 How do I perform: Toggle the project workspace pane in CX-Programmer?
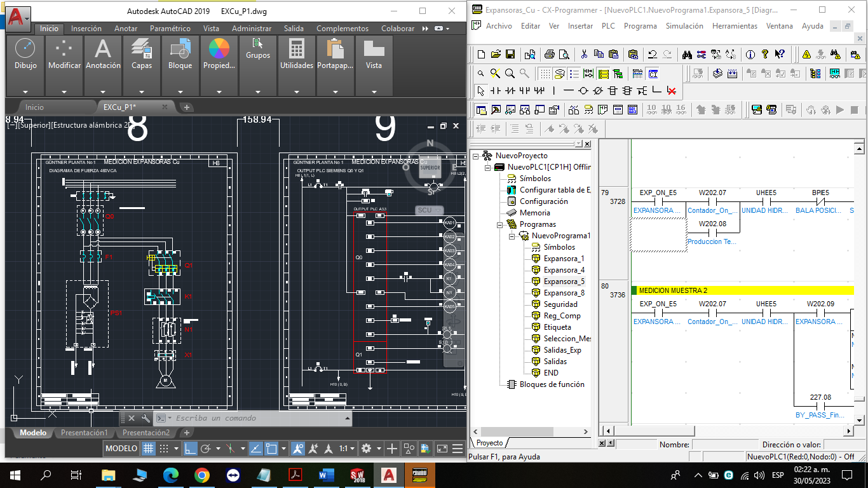[x=481, y=110]
